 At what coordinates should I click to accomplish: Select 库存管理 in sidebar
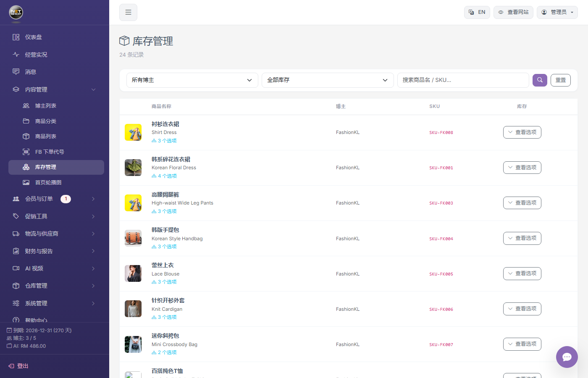56,167
